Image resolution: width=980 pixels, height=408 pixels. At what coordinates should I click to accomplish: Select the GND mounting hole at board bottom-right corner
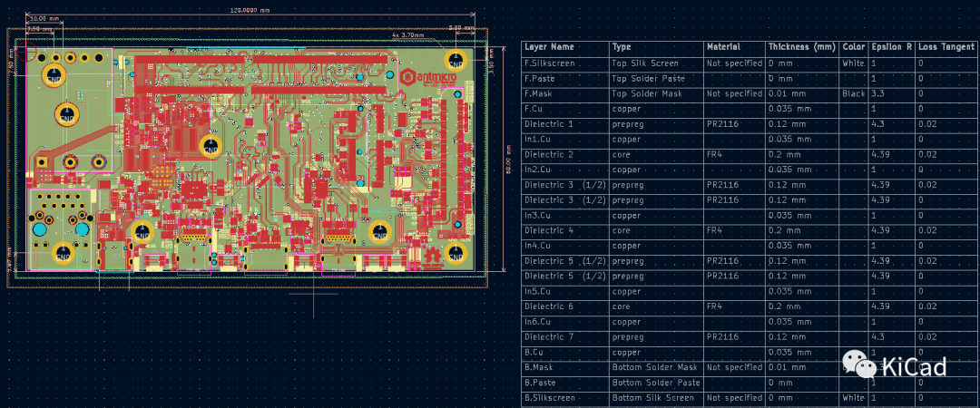(455, 254)
